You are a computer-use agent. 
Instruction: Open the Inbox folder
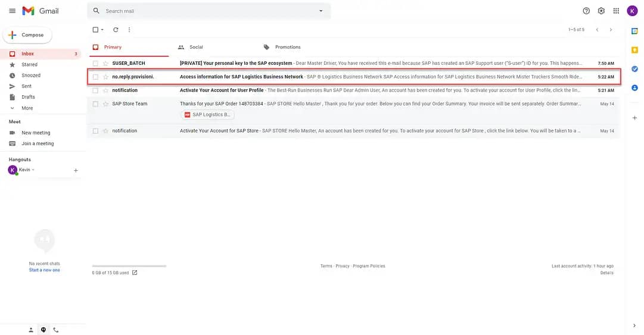pyautogui.click(x=41, y=54)
